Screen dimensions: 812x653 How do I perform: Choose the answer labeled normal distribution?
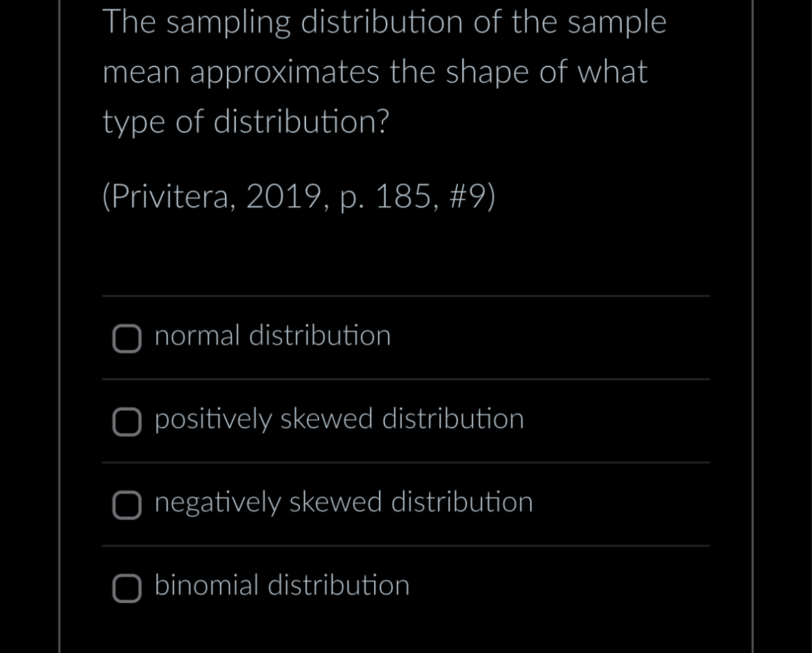(x=273, y=336)
